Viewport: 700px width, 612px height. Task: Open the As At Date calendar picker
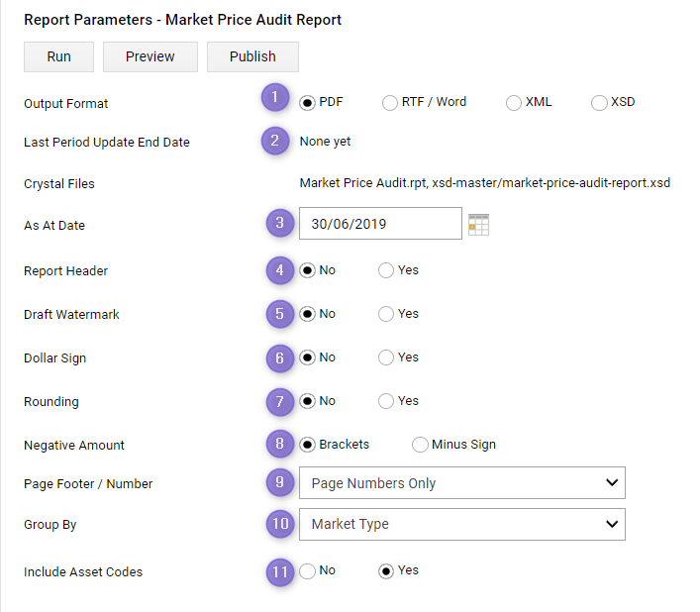point(478,224)
